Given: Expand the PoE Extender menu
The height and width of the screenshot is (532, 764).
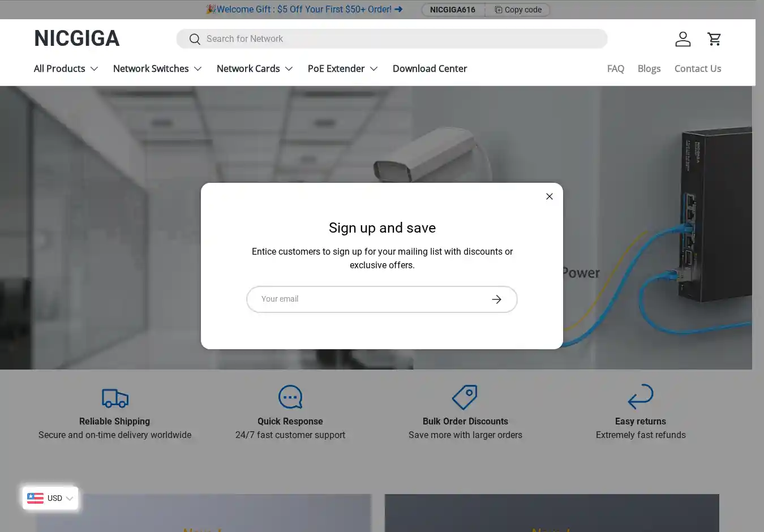Looking at the screenshot, I should click(342, 68).
